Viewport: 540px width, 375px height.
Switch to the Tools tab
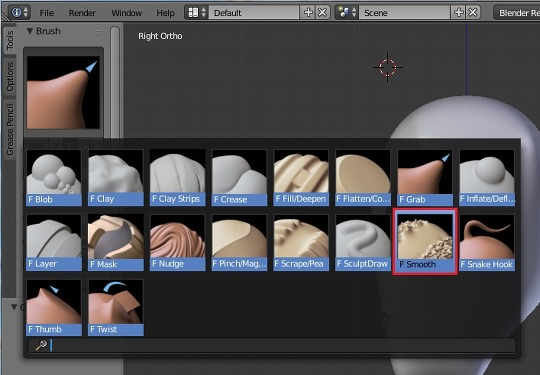pyautogui.click(x=10, y=40)
